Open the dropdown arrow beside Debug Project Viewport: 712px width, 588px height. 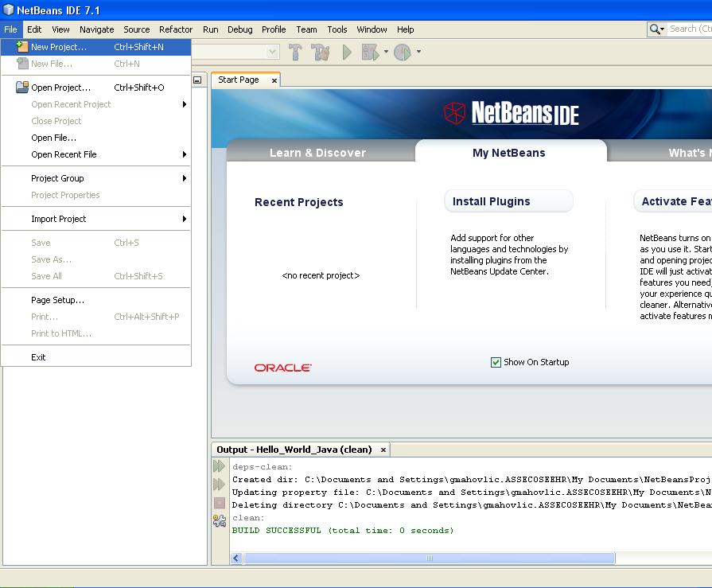click(x=386, y=53)
